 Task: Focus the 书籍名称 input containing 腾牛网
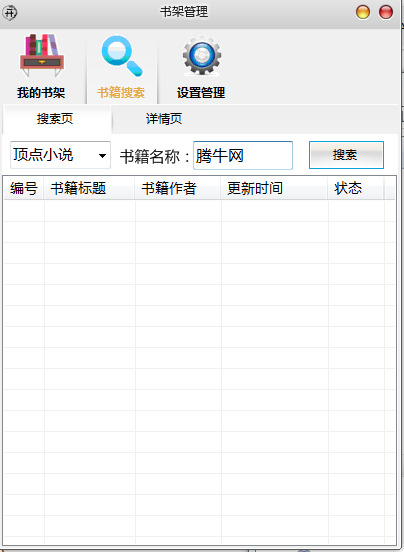click(243, 155)
